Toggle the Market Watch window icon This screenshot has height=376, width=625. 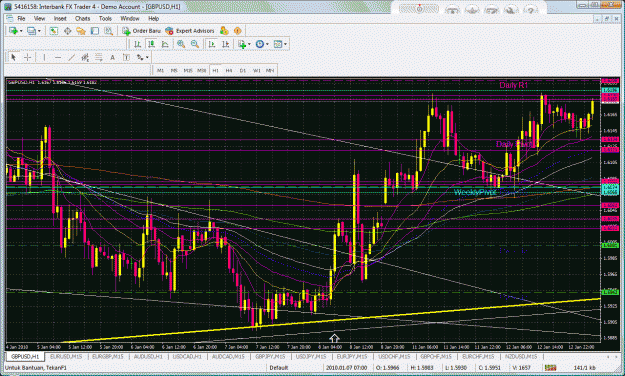click(54, 31)
